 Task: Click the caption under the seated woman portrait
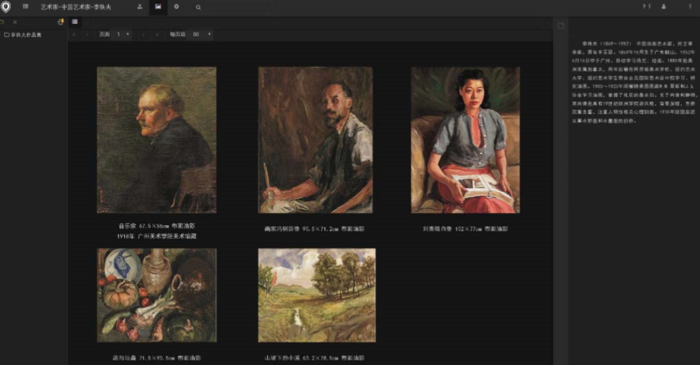pos(465,229)
